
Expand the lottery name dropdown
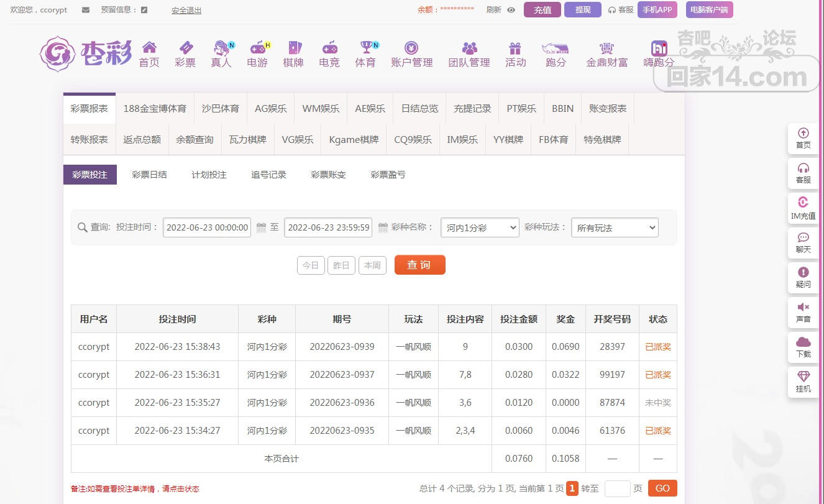[x=479, y=228]
